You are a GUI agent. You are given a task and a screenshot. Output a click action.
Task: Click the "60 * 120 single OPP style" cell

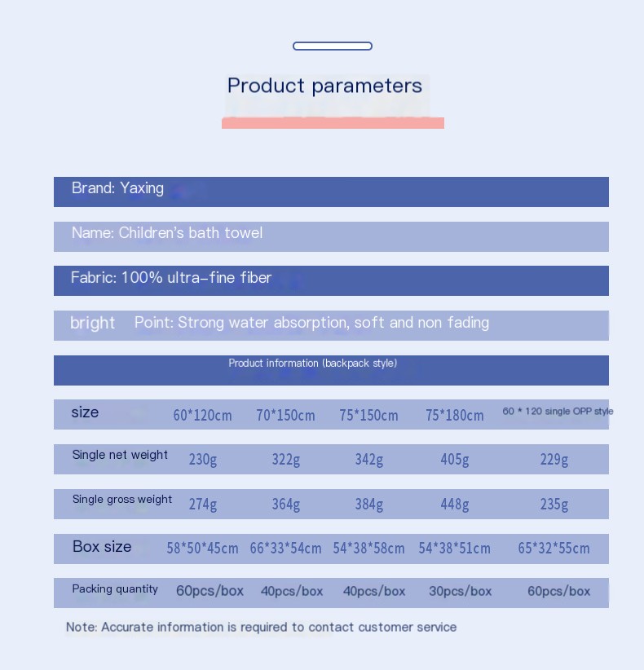point(558,412)
